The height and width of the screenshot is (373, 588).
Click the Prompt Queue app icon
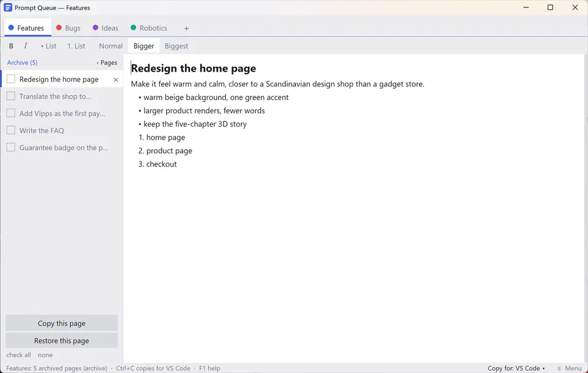[x=8, y=7]
